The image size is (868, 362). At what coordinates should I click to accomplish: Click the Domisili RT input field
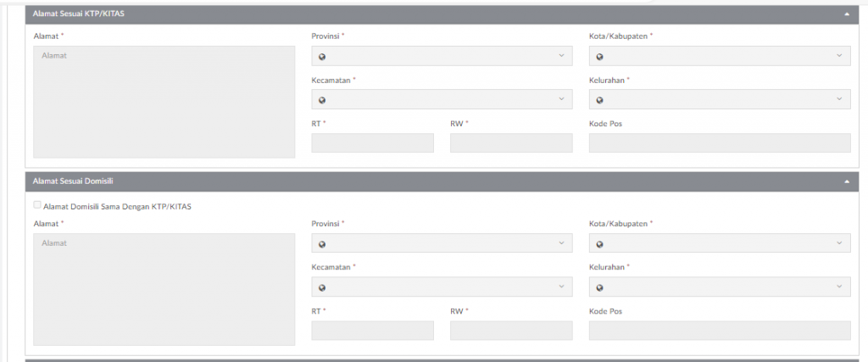(x=373, y=331)
